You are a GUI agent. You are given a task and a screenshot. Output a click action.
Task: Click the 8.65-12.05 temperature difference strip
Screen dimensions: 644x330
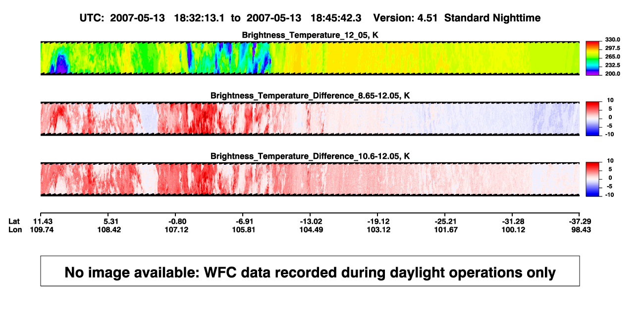310,119
